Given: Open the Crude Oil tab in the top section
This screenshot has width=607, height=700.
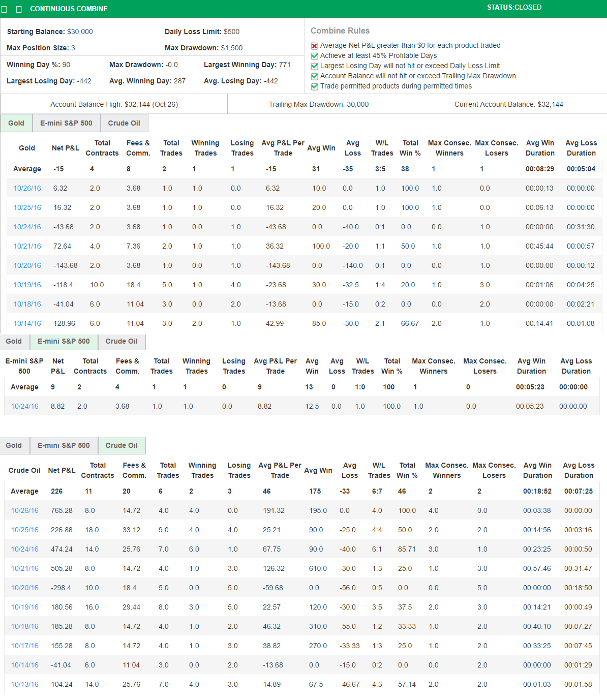Looking at the screenshot, I should pos(124,123).
